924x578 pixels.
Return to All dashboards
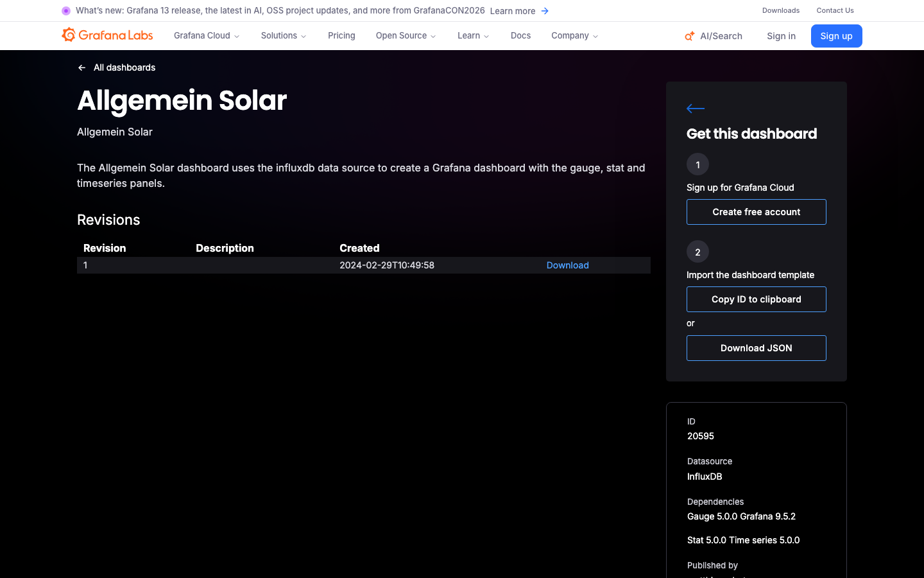[124, 67]
